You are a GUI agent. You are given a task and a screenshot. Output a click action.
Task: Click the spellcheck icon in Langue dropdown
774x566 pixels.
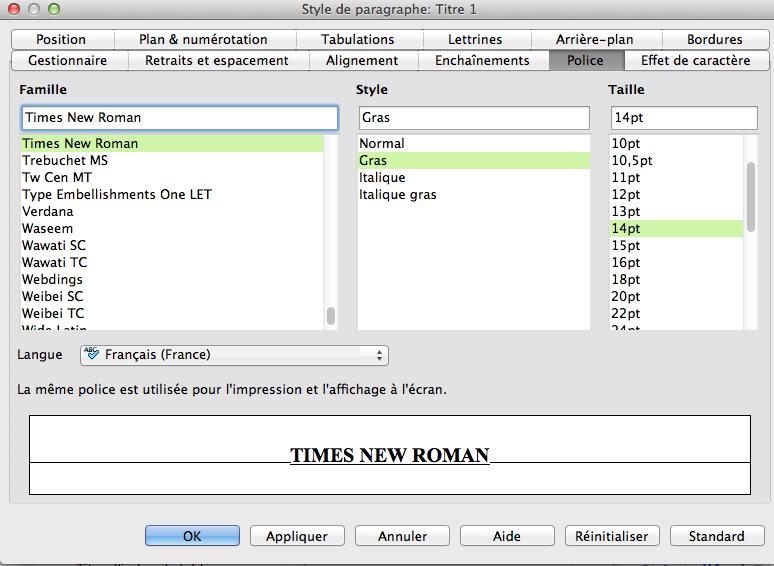point(91,353)
